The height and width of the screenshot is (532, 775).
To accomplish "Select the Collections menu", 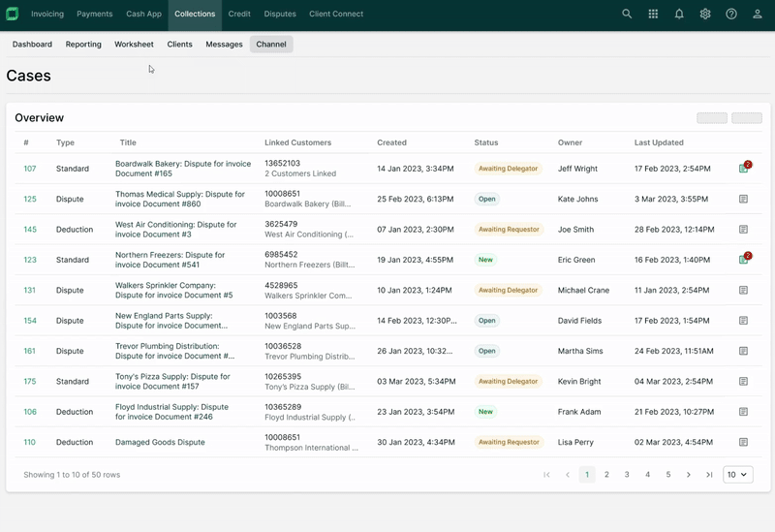I will 195,15.
